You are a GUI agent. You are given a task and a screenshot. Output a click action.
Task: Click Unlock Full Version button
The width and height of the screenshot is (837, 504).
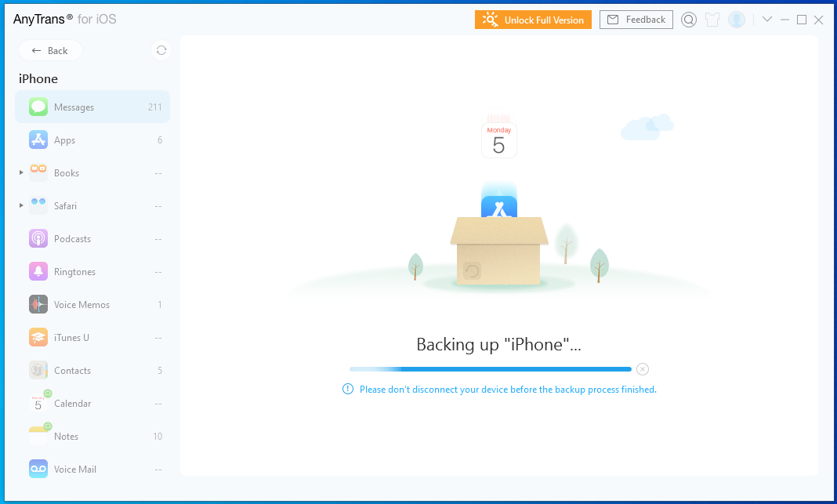tap(533, 20)
